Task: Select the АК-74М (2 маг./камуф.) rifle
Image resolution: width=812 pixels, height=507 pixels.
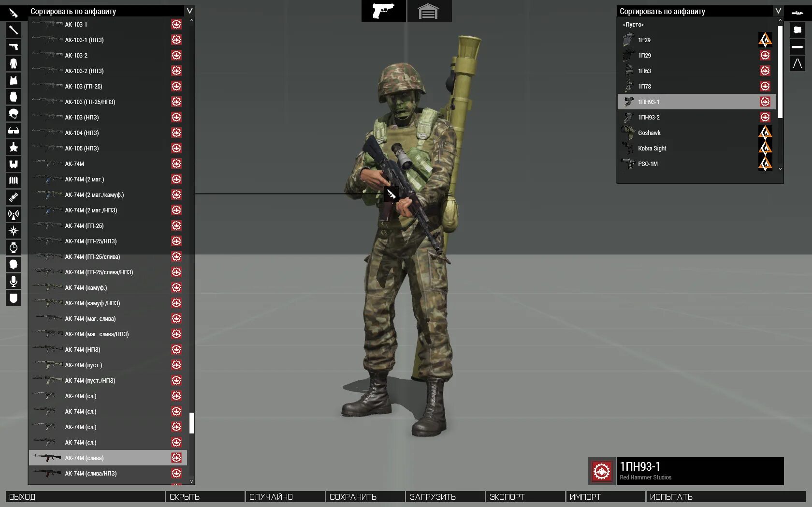Action: [x=108, y=194]
